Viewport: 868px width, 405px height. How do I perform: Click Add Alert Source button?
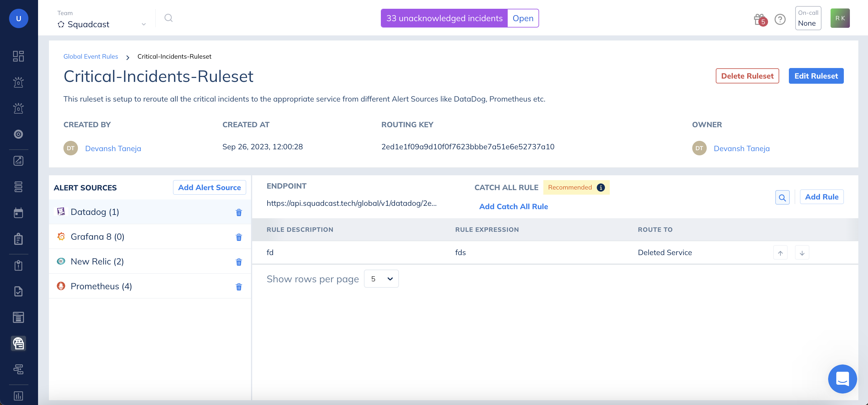click(x=210, y=187)
